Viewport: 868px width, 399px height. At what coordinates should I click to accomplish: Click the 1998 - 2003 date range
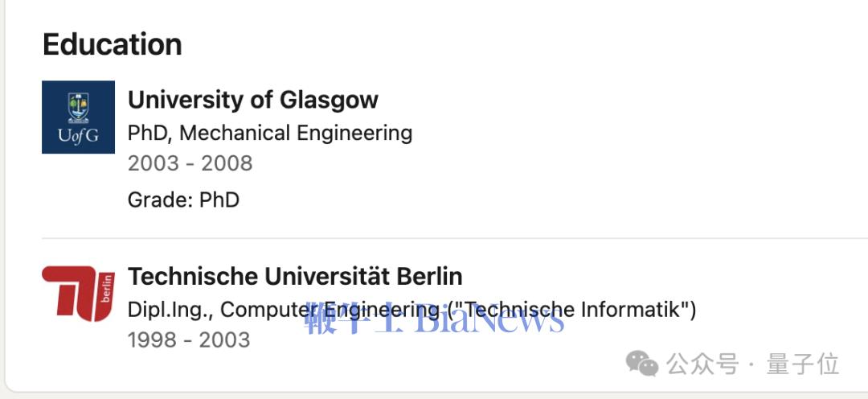coord(189,339)
